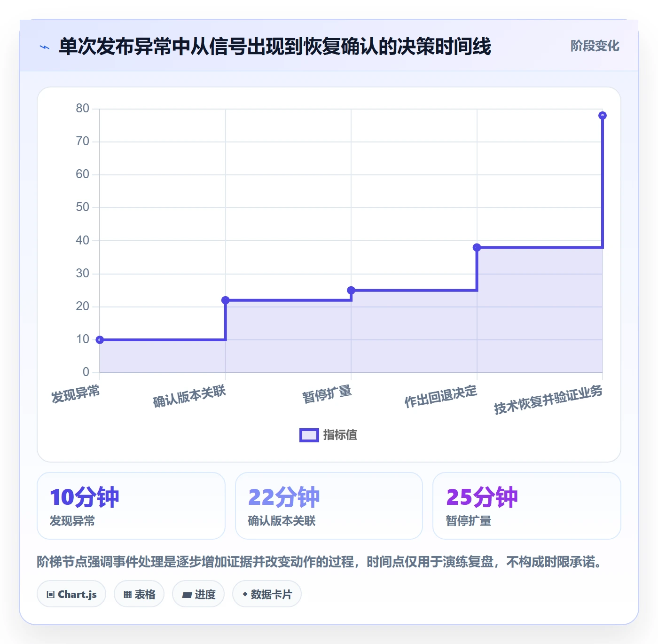Click the chart title 单次发布异常 heading
Viewport: 658px width, 644px height.
click(x=275, y=47)
